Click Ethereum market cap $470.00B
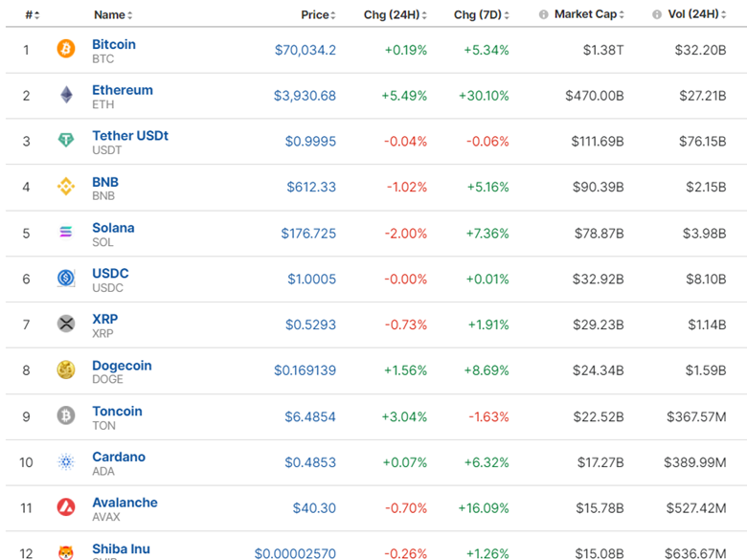The image size is (747, 560). coord(595,96)
